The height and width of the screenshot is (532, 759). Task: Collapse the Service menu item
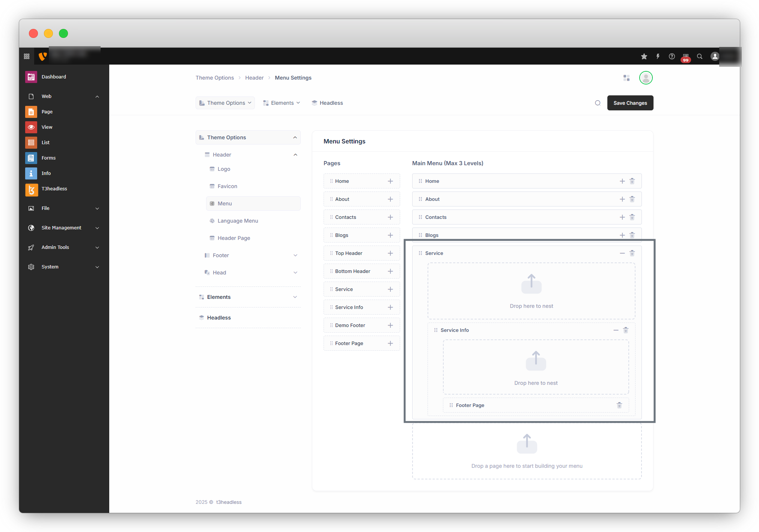(622, 253)
